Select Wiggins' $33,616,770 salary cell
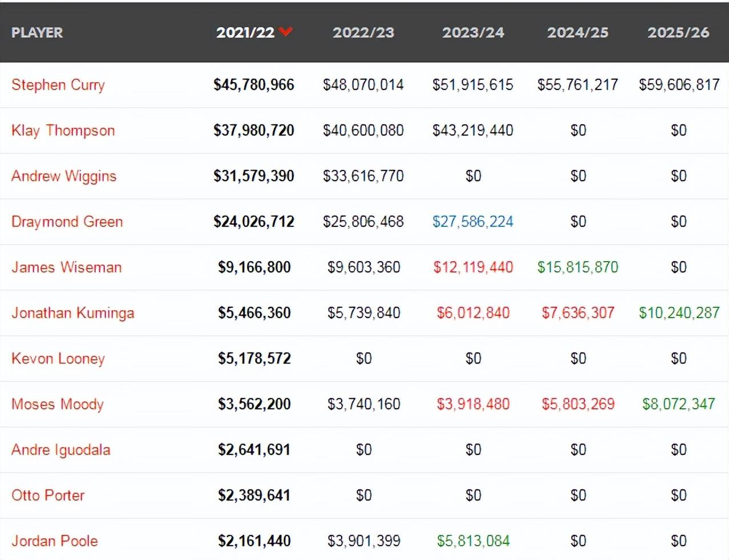Viewport: 729px width, 560px height. [363, 176]
